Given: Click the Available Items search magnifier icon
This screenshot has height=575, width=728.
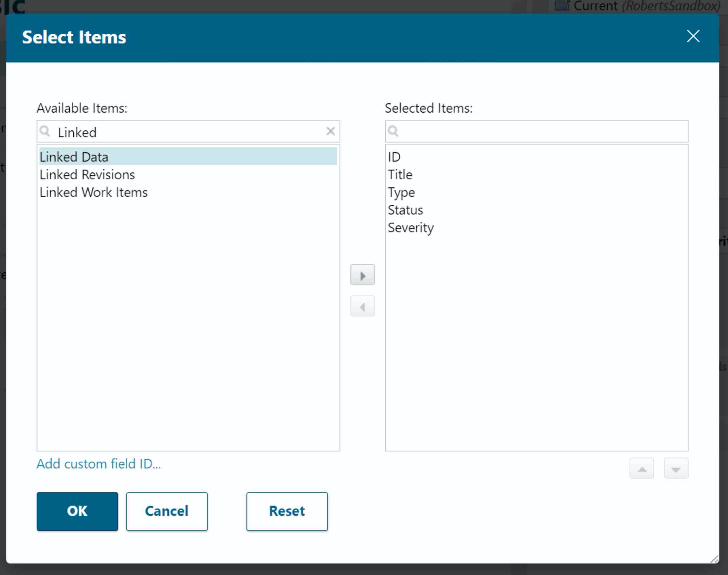Looking at the screenshot, I should click(45, 131).
